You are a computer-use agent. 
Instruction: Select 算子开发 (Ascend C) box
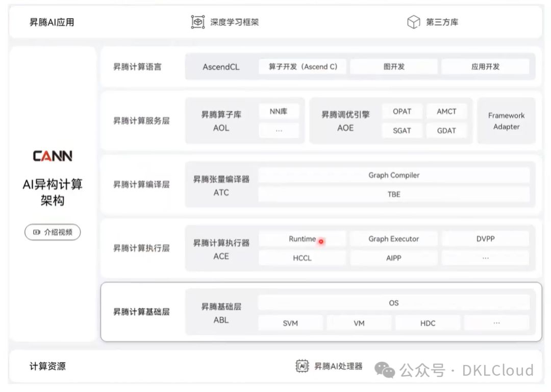[x=303, y=66]
